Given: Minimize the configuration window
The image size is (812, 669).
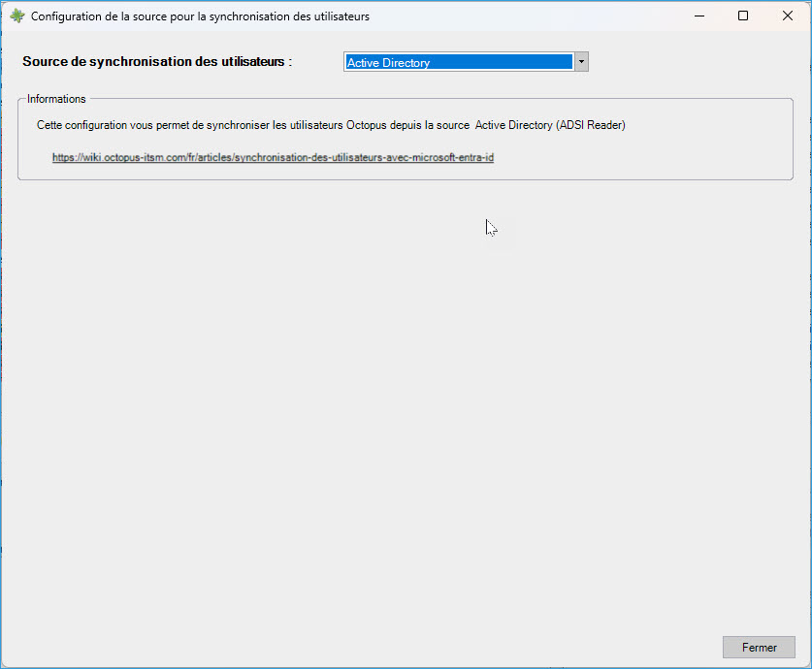Looking at the screenshot, I should tap(698, 16).
